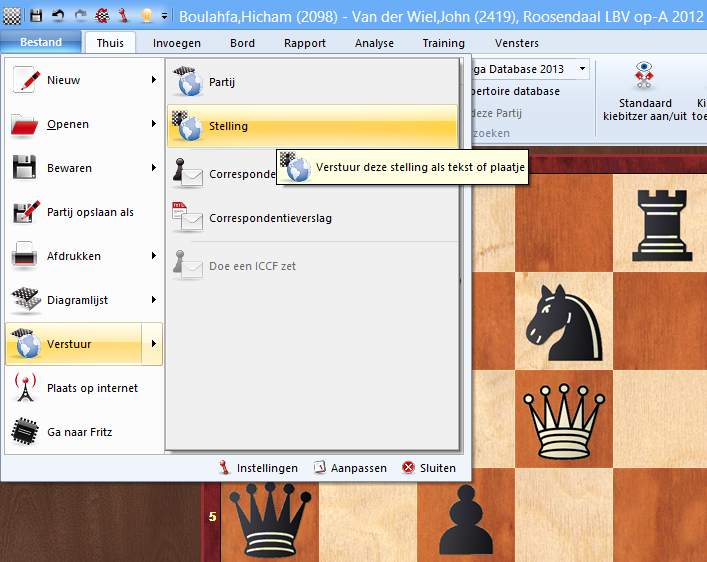Click the light bulb hint icon

[146, 16]
